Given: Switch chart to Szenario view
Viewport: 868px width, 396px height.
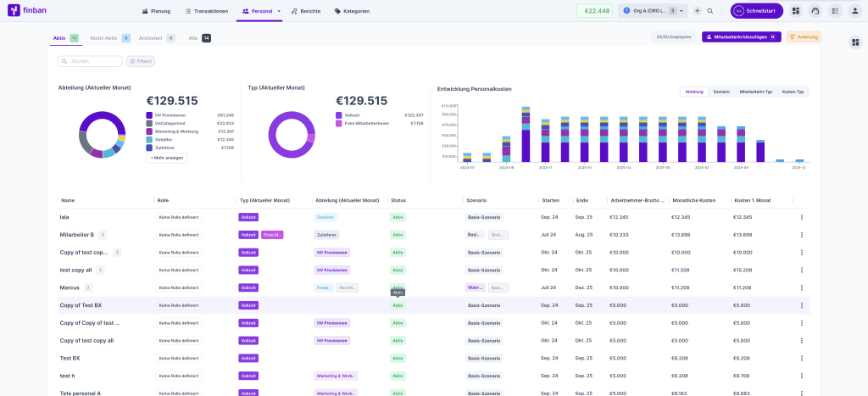Looking at the screenshot, I should click(721, 92).
